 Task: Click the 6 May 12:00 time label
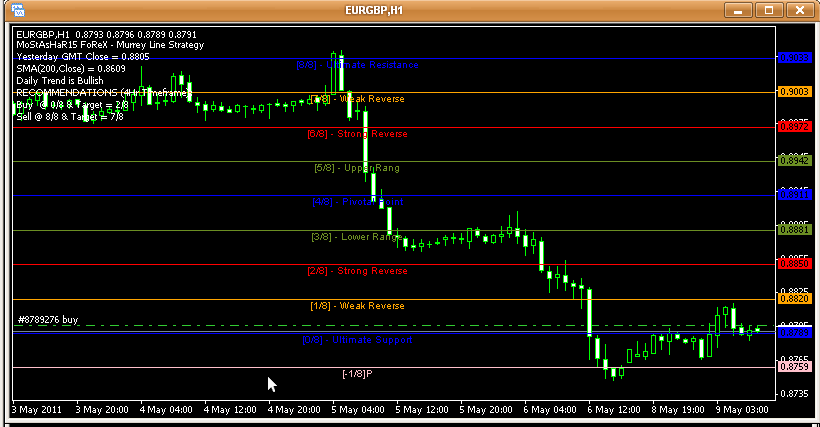(612, 409)
